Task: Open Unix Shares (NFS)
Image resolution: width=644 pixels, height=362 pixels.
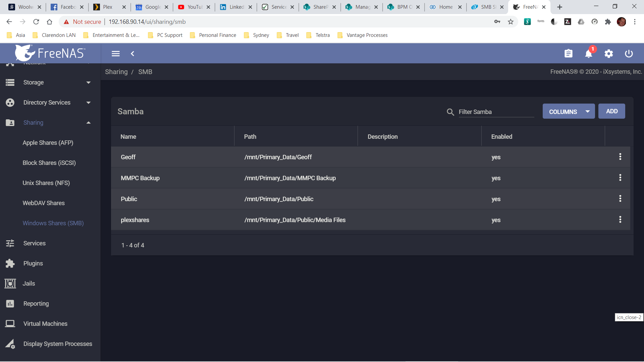Action: pos(46,183)
